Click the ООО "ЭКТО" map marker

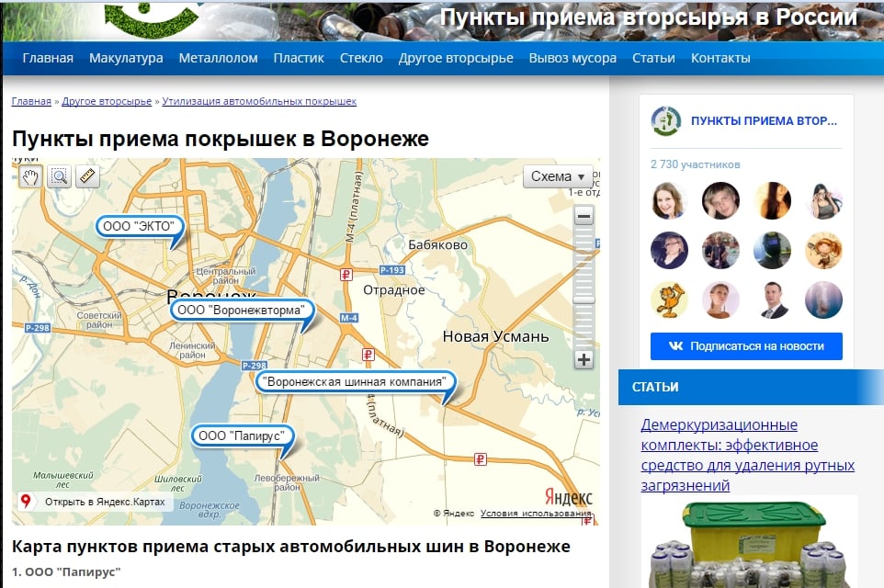140,226
